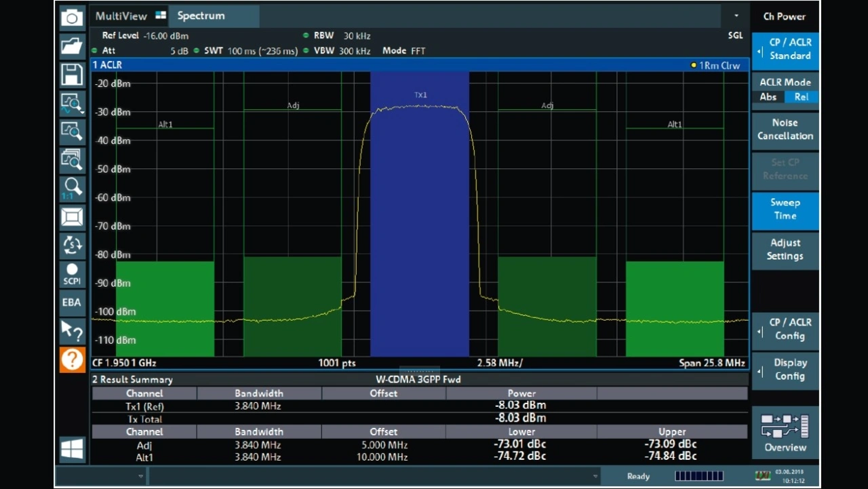Open the CP / ACLR Config dialog
868x489 pixels.
[x=785, y=330]
